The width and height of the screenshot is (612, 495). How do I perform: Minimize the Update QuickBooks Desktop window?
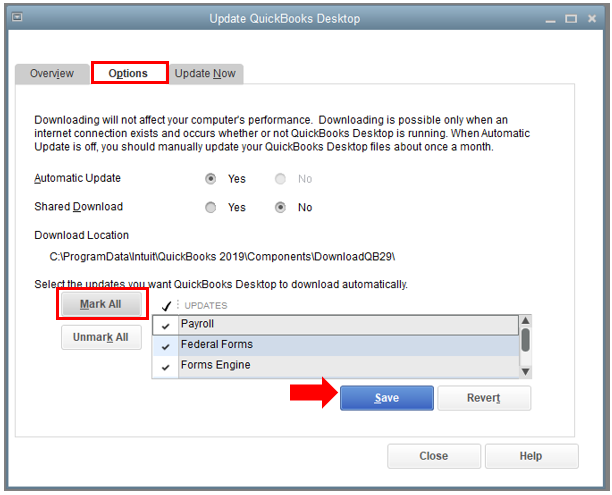pos(550,19)
